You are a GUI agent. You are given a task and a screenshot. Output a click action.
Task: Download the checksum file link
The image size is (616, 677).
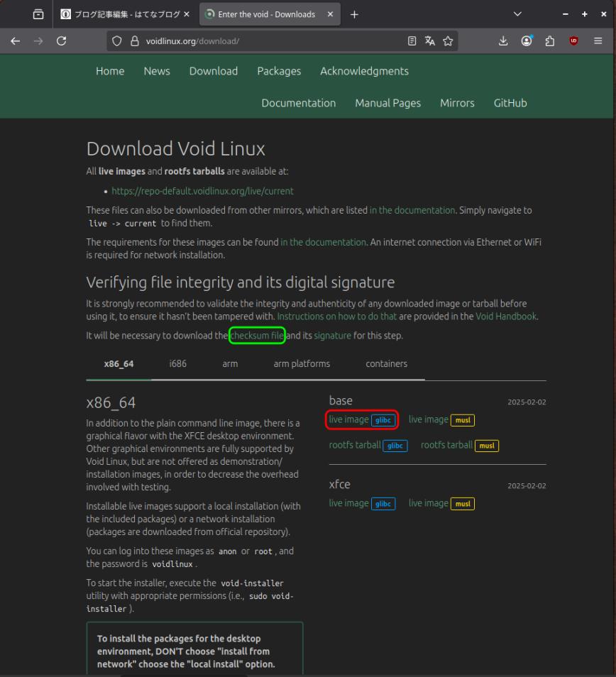pos(257,336)
